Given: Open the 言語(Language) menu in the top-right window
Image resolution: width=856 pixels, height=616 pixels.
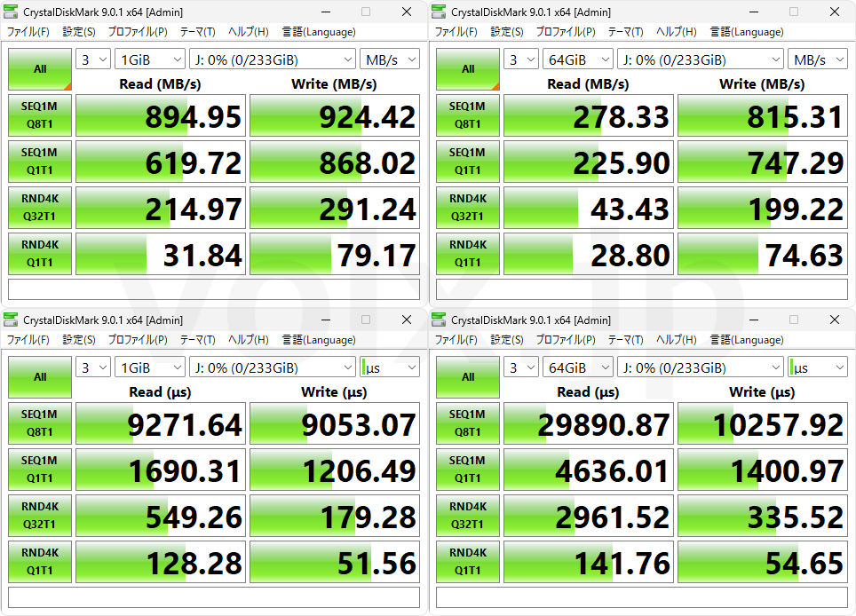Looking at the screenshot, I should (x=747, y=32).
